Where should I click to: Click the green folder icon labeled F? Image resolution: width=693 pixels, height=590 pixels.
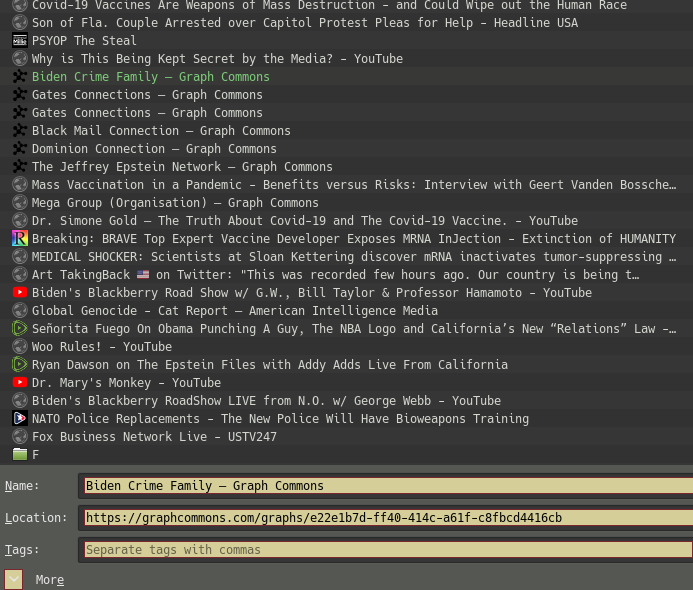coord(19,454)
